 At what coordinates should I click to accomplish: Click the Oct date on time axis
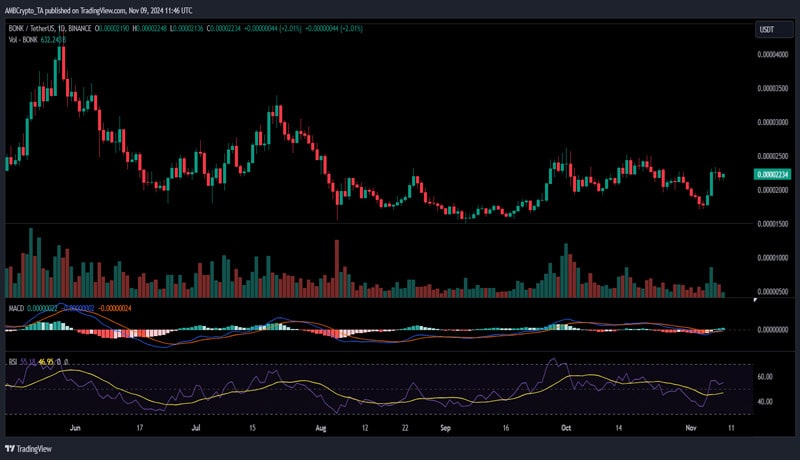pyautogui.click(x=566, y=426)
